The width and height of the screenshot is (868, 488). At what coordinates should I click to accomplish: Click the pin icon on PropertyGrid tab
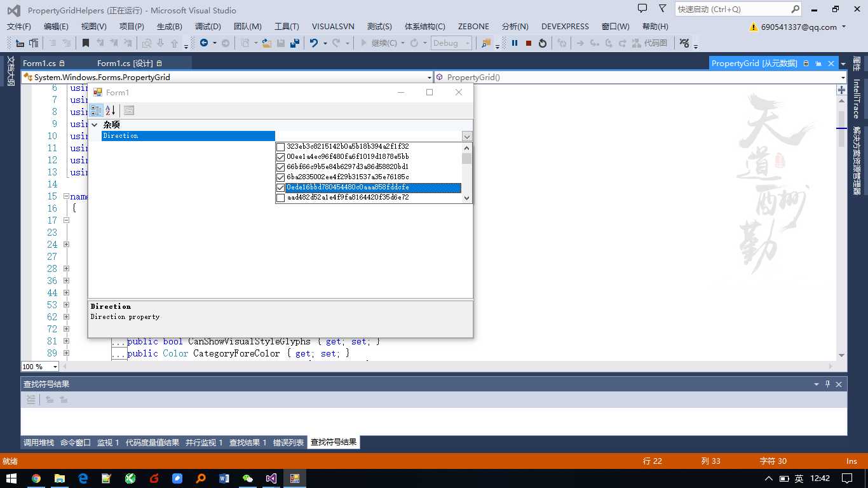pyautogui.click(x=818, y=64)
